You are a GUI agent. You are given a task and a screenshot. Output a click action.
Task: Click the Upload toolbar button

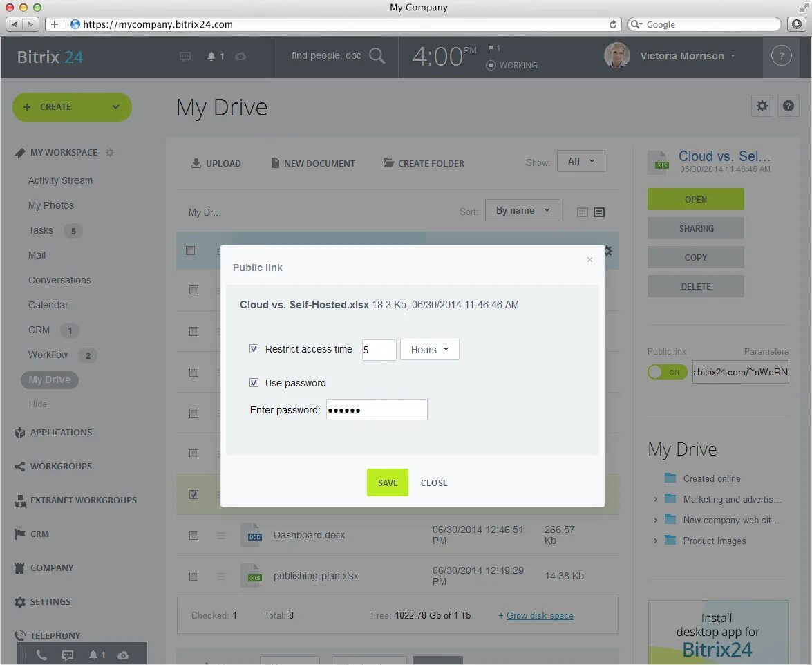(216, 163)
